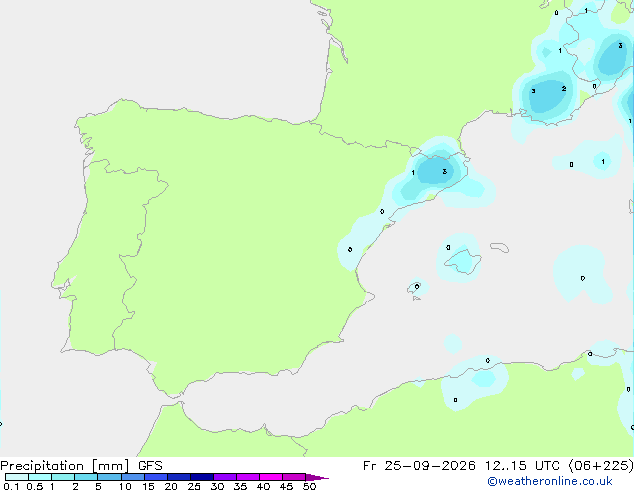Select the 0.5 mm legend color swatch
This screenshot has width=634, height=490.
[40, 477]
